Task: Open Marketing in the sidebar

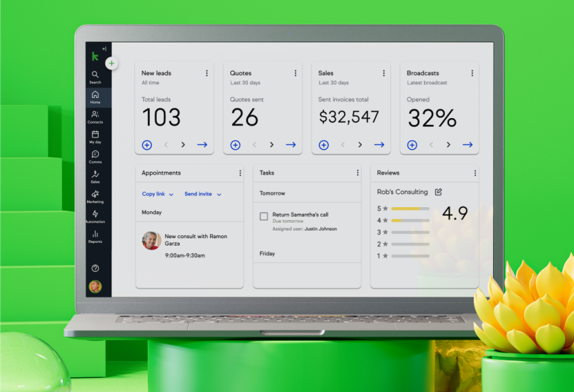Action: coord(95,197)
